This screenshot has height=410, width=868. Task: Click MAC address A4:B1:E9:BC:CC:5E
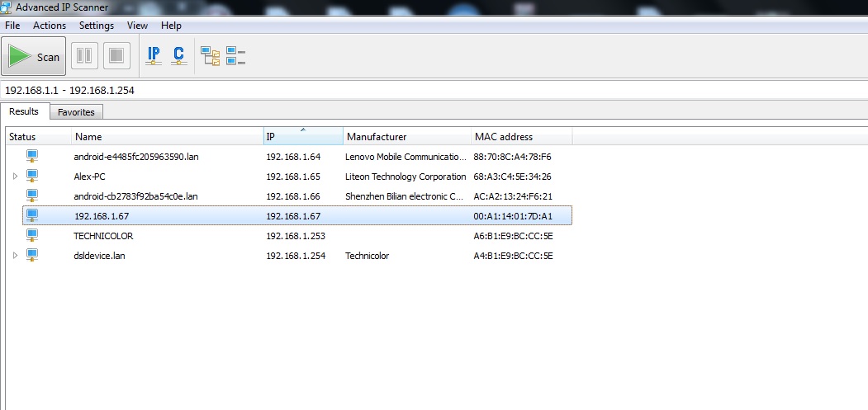point(514,256)
